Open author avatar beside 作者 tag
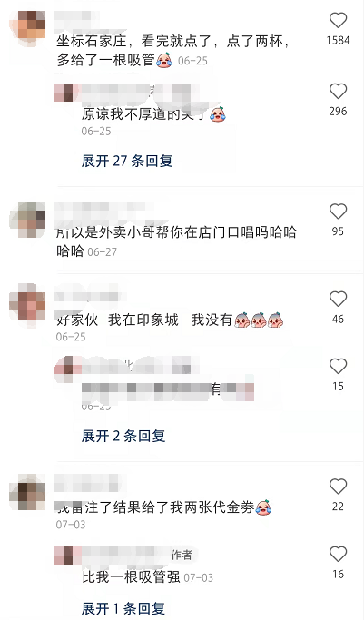This screenshot has height=620, width=364. (x=64, y=556)
